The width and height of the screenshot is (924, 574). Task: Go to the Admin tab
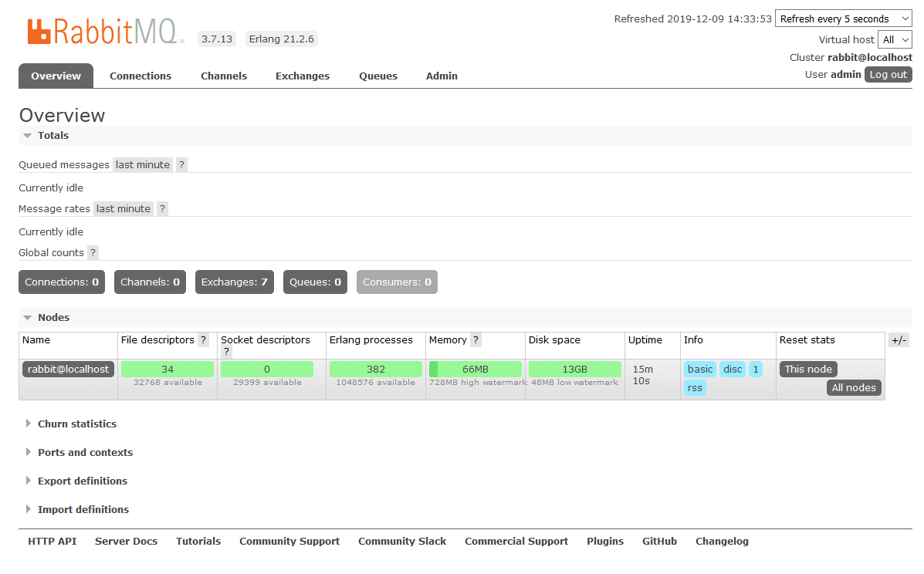442,76
